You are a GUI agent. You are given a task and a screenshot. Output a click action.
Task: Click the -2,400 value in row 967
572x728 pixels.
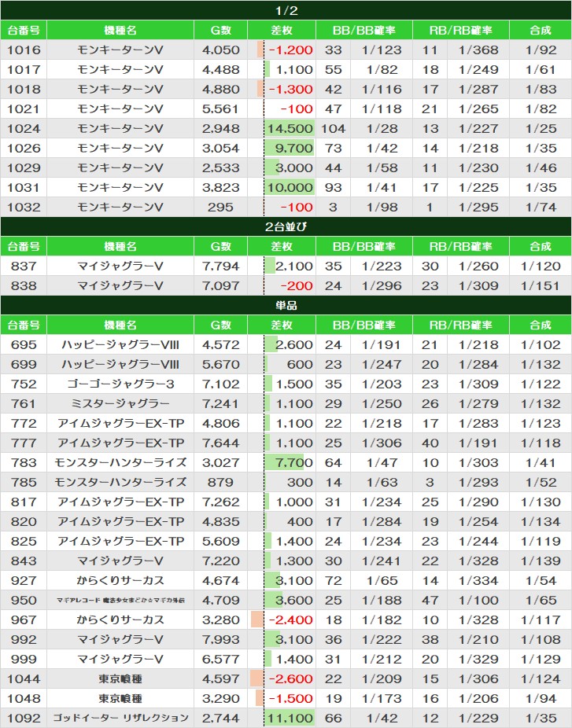[291, 620]
